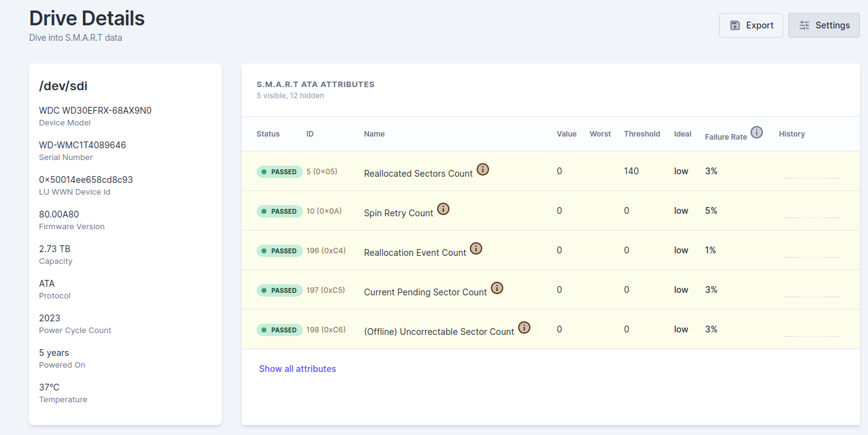Click PASSED badge for Current Pending Sector

(279, 290)
